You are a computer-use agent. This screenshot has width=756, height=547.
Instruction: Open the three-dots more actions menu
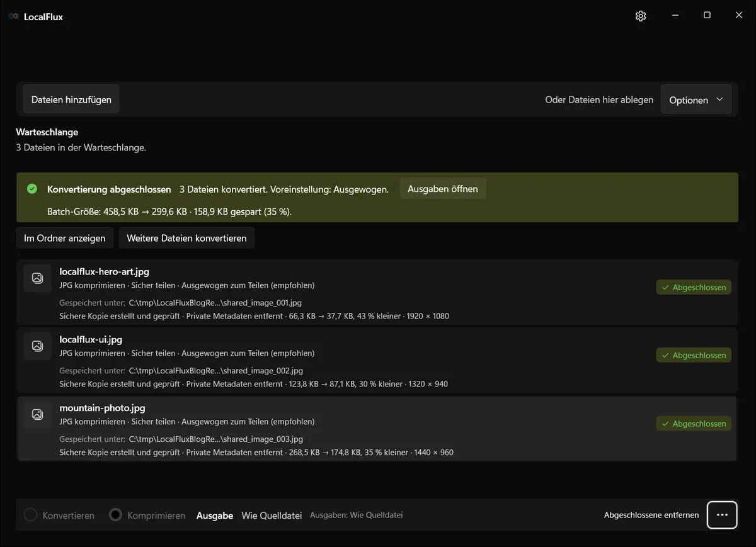(x=722, y=515)
